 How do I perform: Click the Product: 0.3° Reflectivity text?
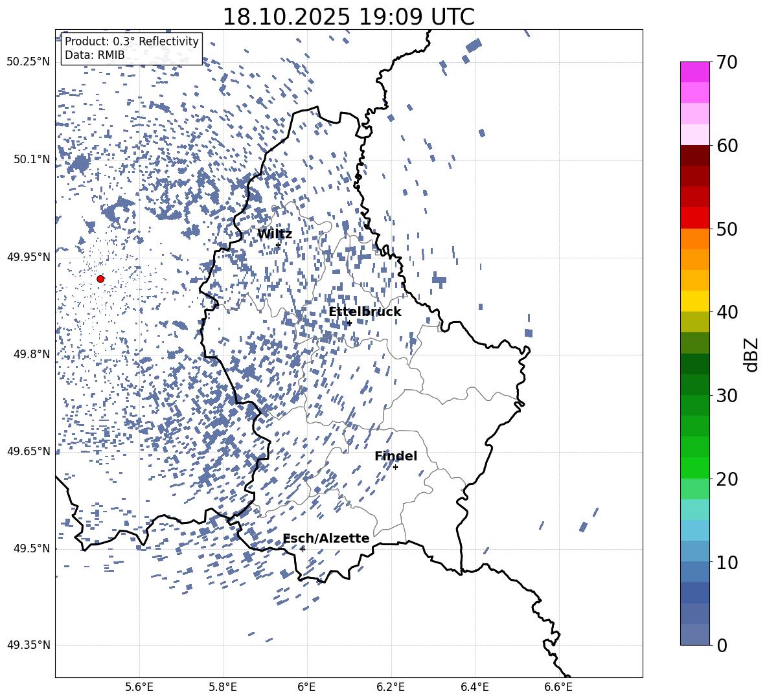coord(132,41)
